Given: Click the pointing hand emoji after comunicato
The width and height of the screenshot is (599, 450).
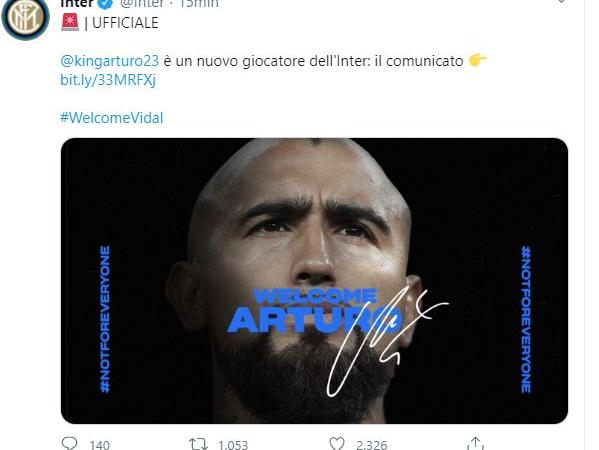Looking at the screenshot, I should 478,60.
